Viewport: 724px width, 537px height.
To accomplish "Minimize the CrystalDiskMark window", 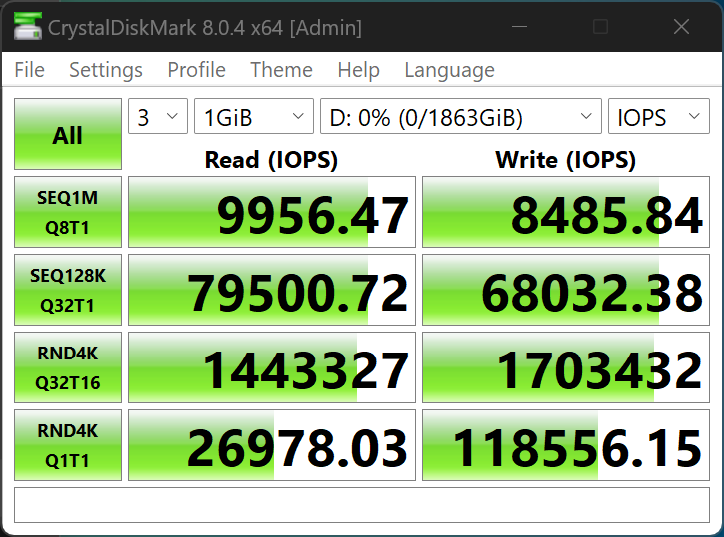I will [519, 27].
